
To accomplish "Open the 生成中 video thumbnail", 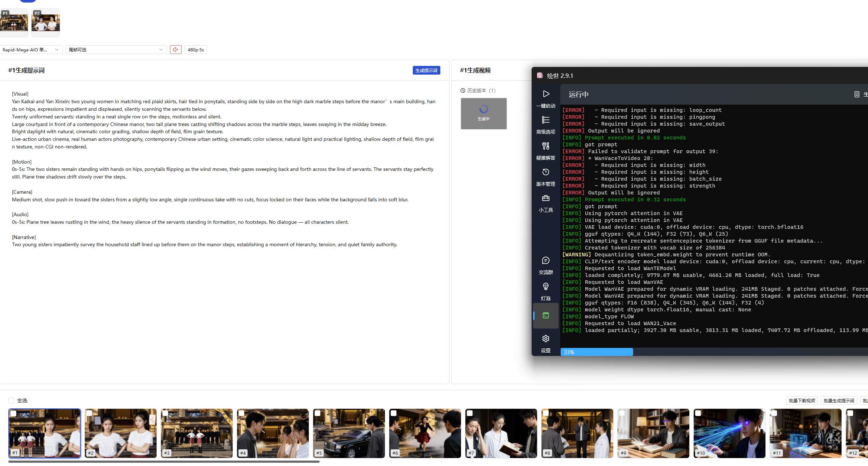I will [x=483, y=114].
